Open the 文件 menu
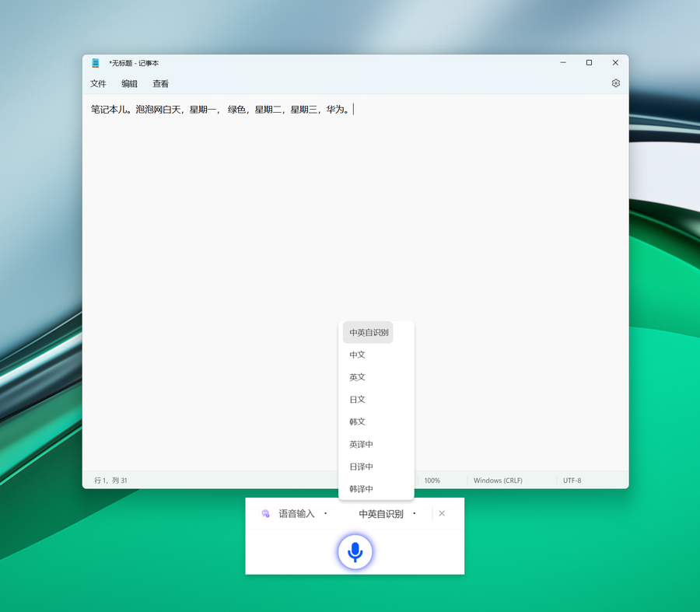Viewport: 700px width, 612px height. (x=98, y=83)
